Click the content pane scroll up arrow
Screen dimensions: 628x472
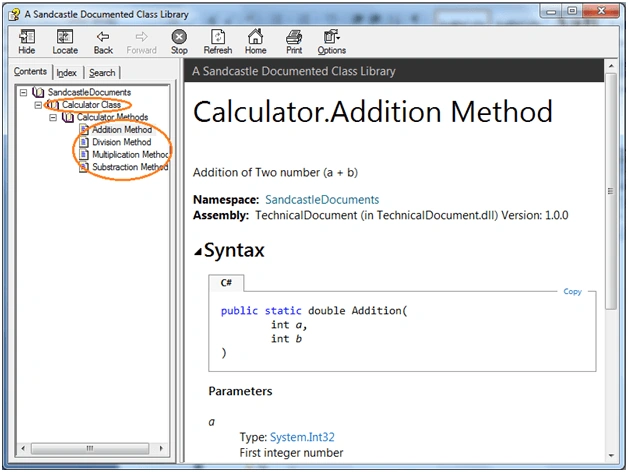611,65
